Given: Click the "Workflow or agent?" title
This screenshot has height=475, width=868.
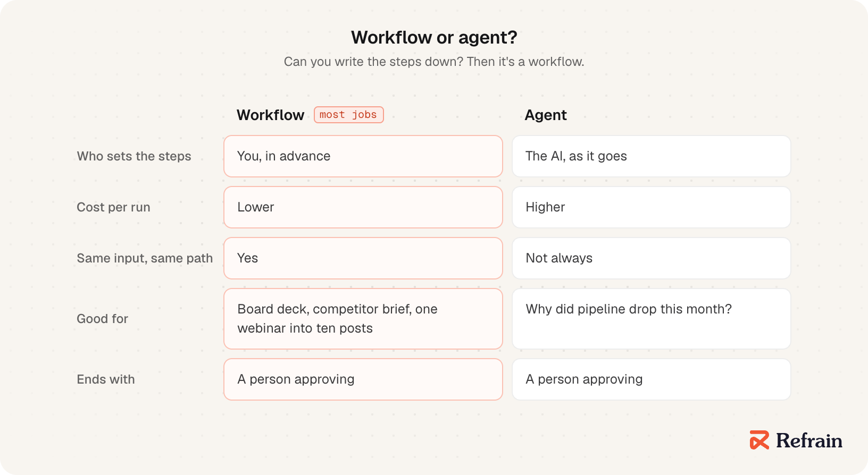Looking at the screenshot, I should 434,37.
